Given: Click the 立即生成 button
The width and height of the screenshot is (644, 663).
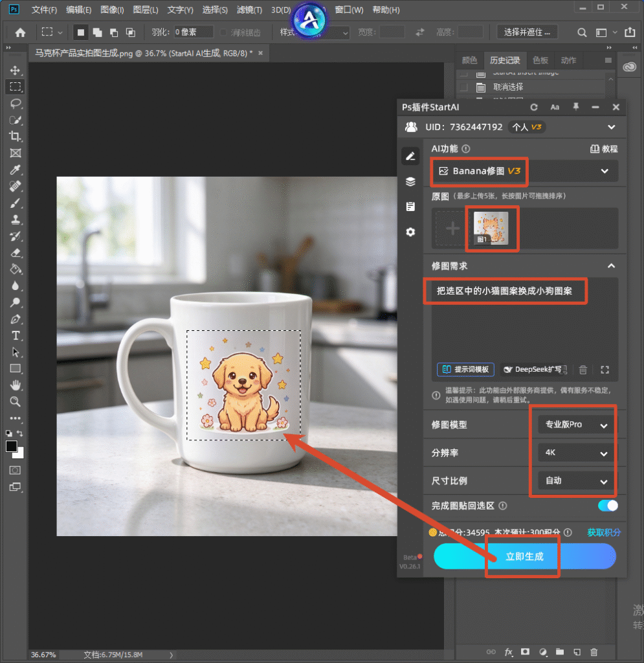Looking at the screenshot, I should 524,556.
